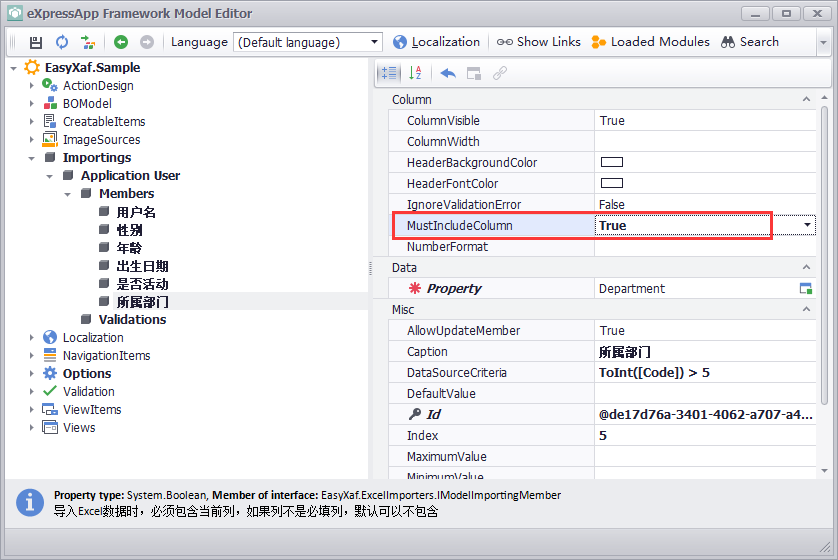Click the Property Department browse icon
This screenshot has height=560, width=838.
pyautogui.click(x=805, y=288)
